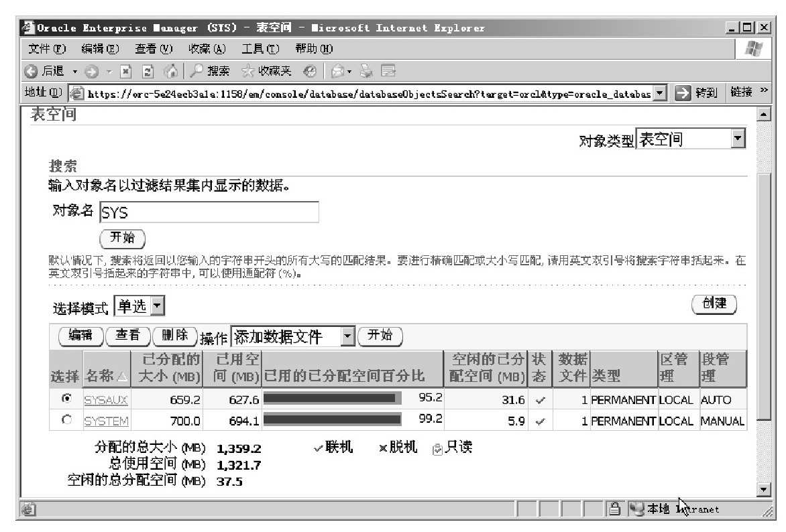This screenshot has height=532, width=786.
Task: Open the History toolbar icon
Action: coord(310,72)
